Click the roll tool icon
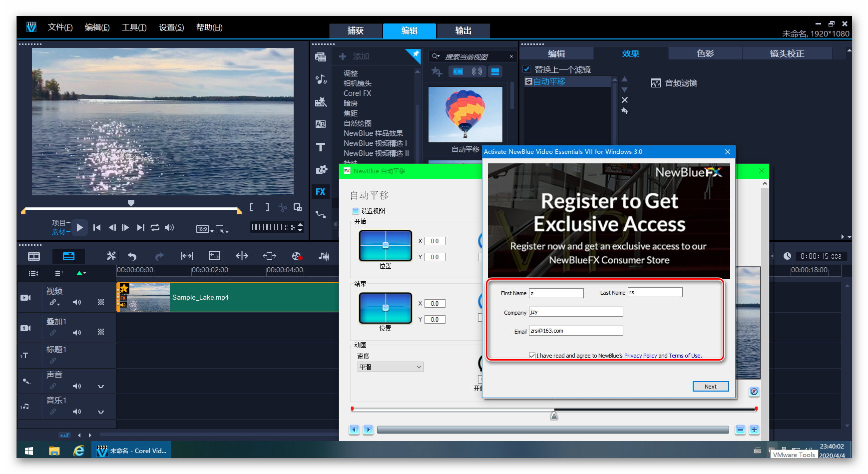Screen dimensions: 868x474 [242, 256]
